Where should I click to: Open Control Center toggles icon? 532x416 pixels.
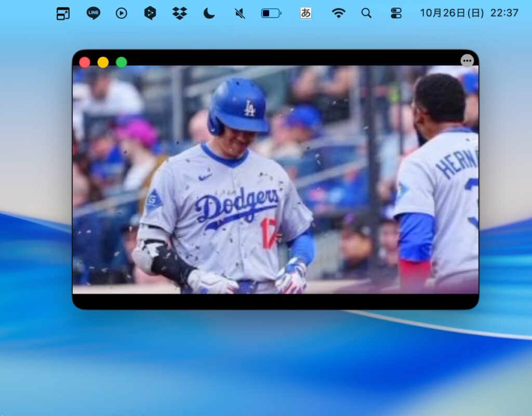[396, 14]
